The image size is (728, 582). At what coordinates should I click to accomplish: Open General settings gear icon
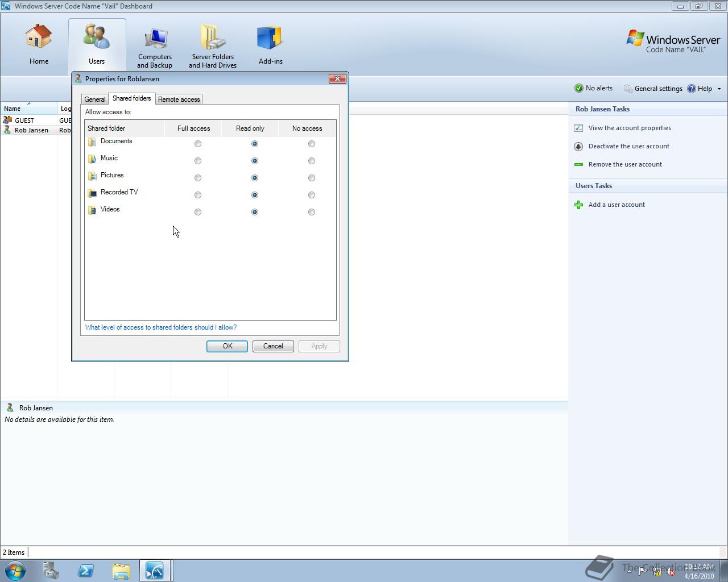click(x=628, y=88)
